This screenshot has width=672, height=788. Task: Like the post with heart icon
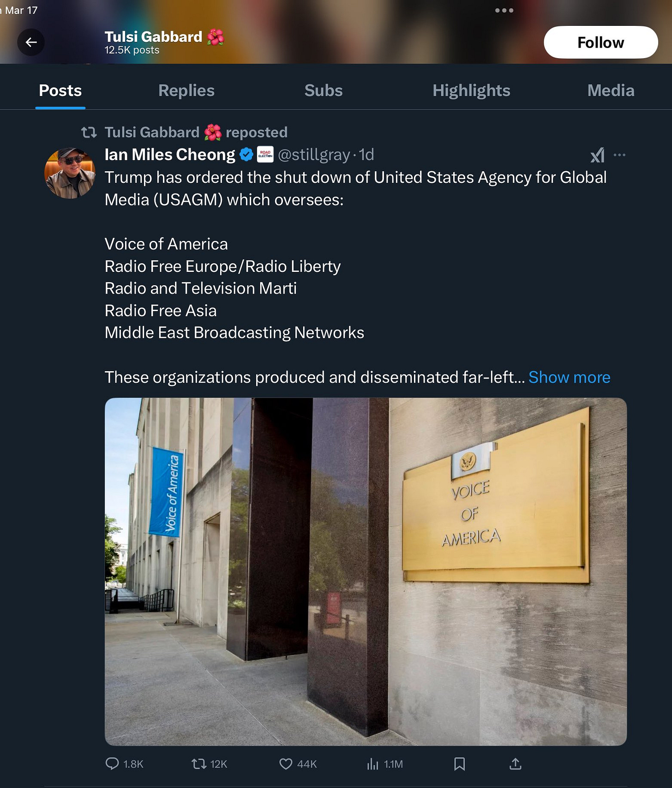(x=286, y=764)
